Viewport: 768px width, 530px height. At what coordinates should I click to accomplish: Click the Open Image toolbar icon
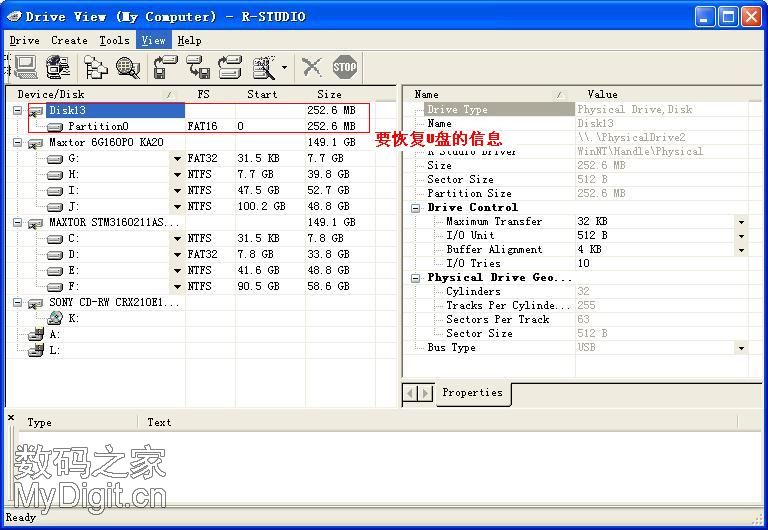198,67
